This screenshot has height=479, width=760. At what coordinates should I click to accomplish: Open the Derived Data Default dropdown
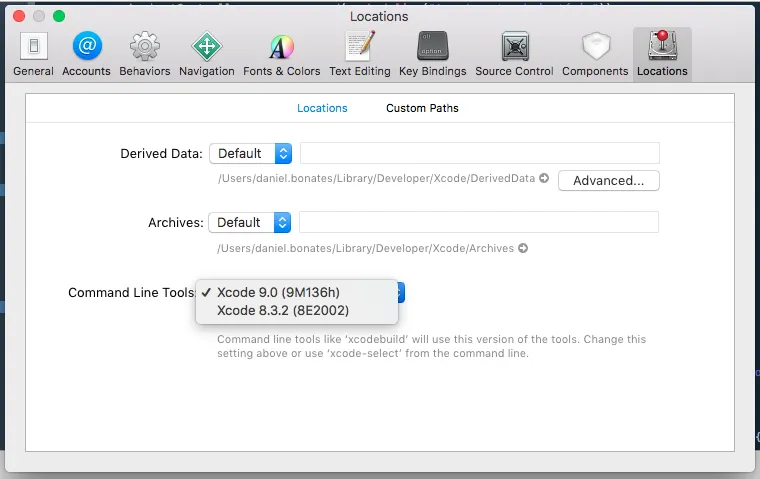pyautogui.click(x=251, y=154)
